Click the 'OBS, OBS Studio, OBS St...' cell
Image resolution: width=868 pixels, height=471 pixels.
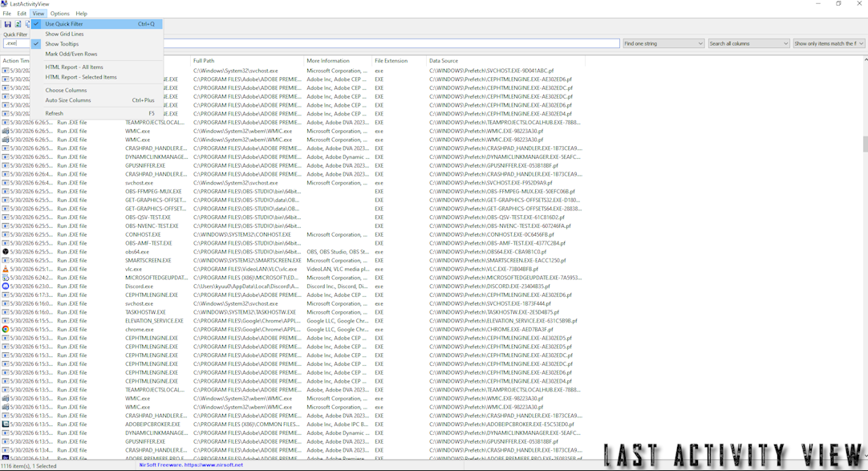click(x=338, y=252)
